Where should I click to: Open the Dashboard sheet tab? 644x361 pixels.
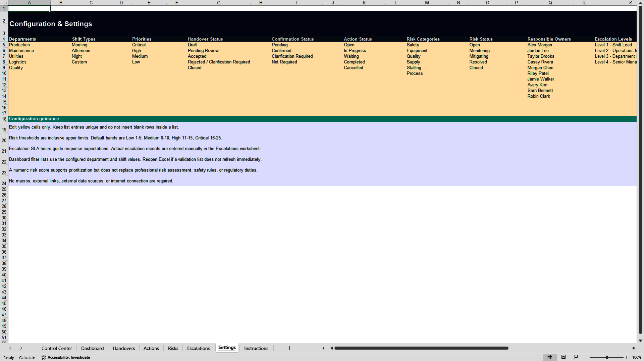(x=92, y=348)
